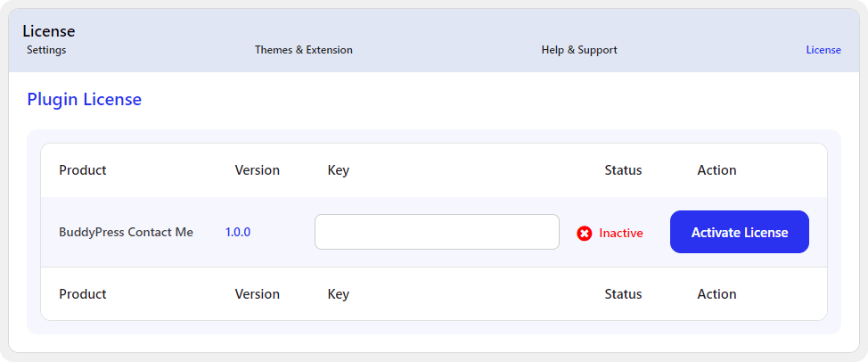
Task: Click the 1.0.0 version link
Action: [x=238, y=232]
